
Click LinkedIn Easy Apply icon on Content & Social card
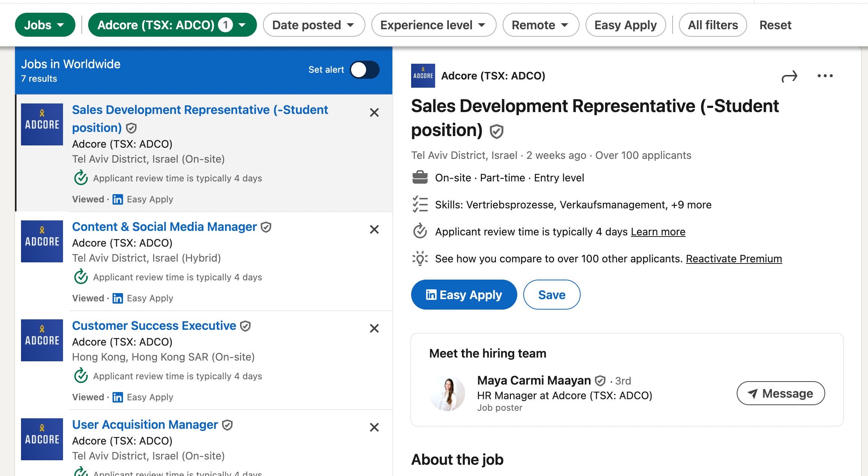118,298
